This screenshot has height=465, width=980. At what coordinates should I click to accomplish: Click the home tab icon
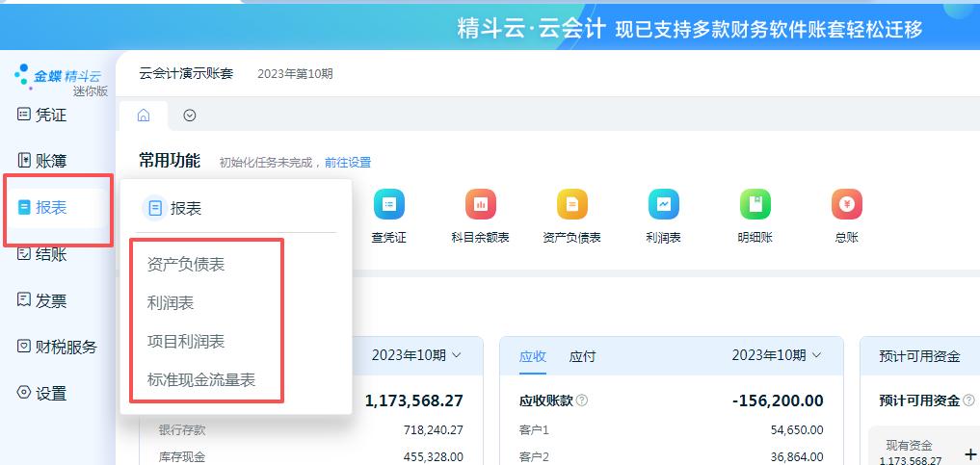pyautogui.click(x=144, y=116)
